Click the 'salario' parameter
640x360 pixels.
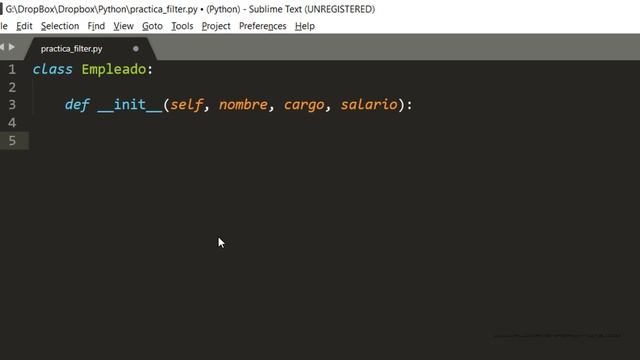click(x=369, y=105)
